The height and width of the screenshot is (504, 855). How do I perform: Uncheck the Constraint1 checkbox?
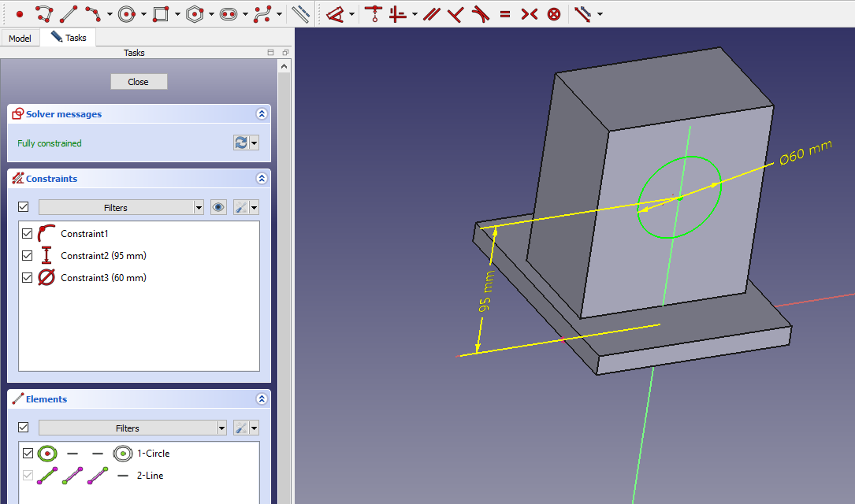(x=28, y=234)
